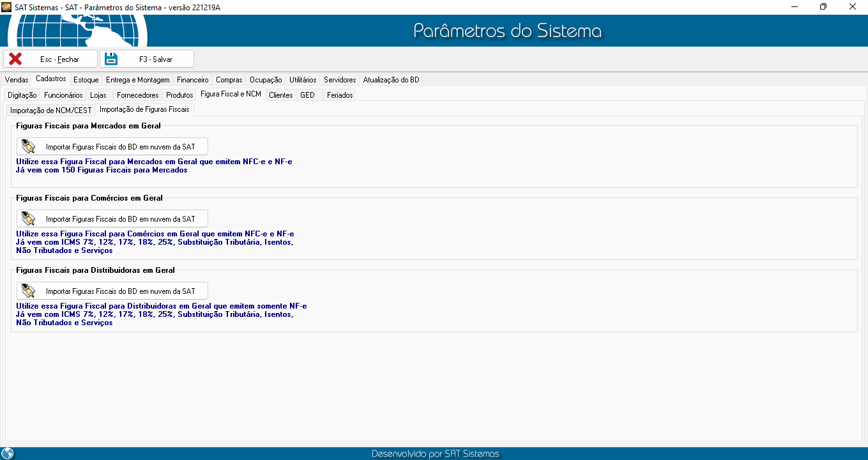Click the floppy disk save icon
868x460 pixels.
[x=112, y=59]
